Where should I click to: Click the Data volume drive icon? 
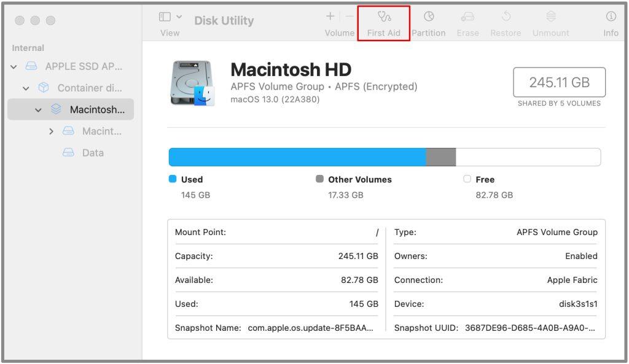click(x=69, y=152)
